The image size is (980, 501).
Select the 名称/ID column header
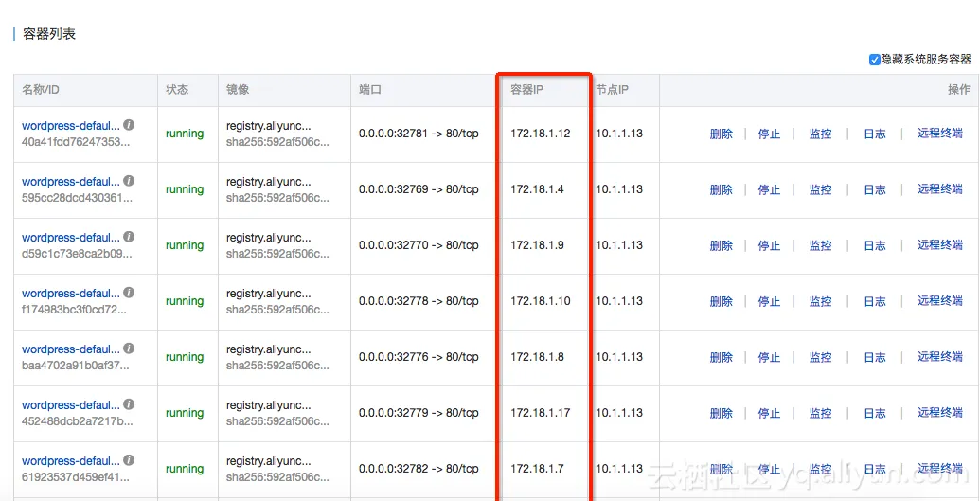(41, 90)
